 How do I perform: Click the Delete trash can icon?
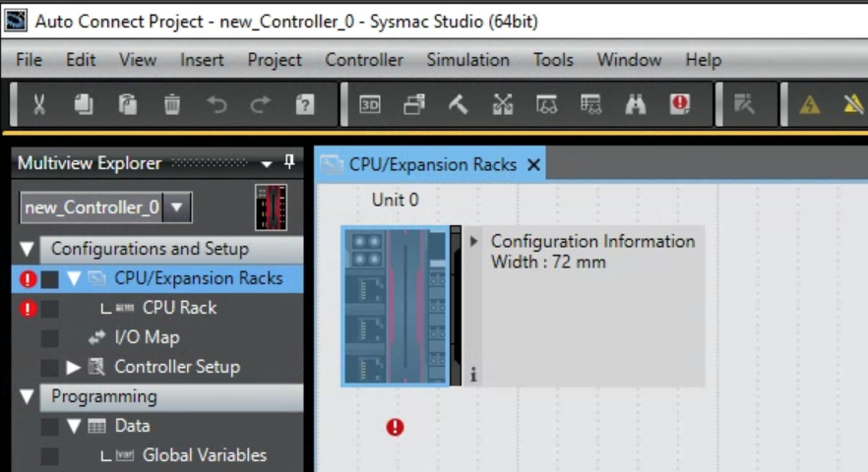171,104
